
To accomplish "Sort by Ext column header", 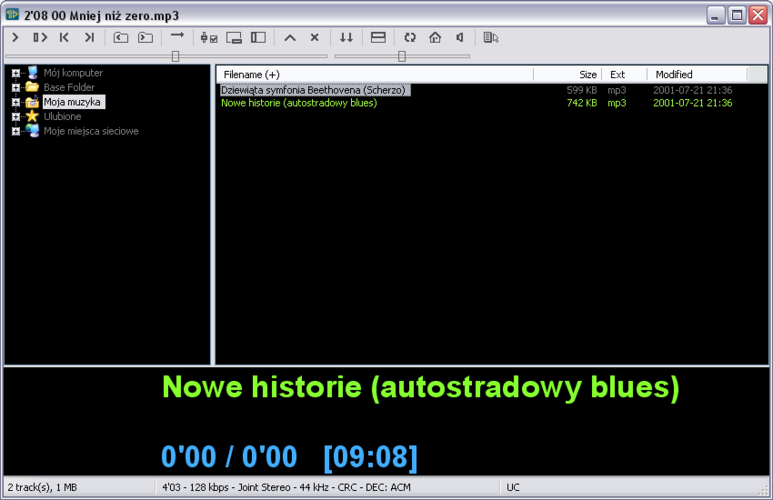I will pos(624,74).
